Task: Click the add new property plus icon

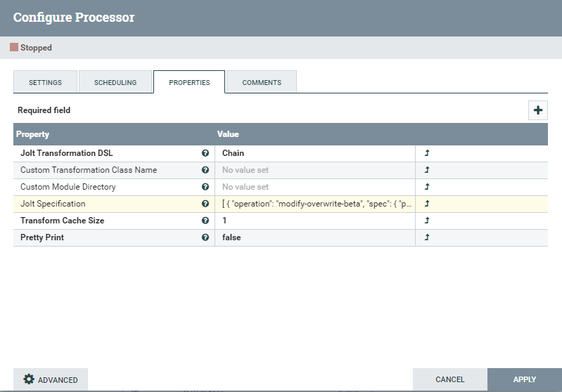Action: tap(538, 110)
